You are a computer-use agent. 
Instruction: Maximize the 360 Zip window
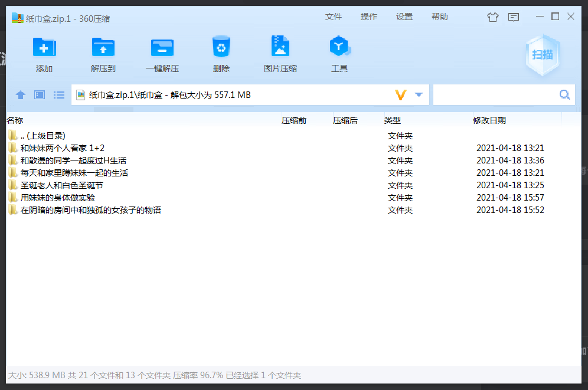pyautogui.click(x=555, y=17)
